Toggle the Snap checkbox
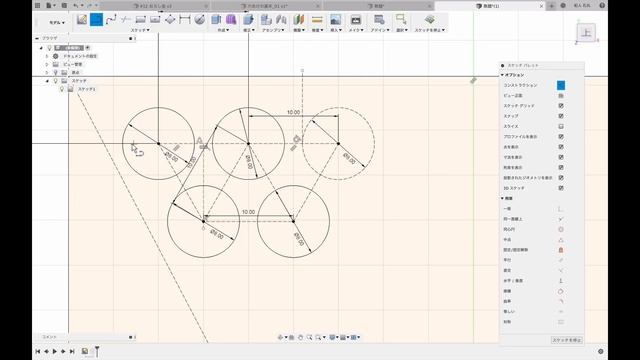 (x=561, y=116)
